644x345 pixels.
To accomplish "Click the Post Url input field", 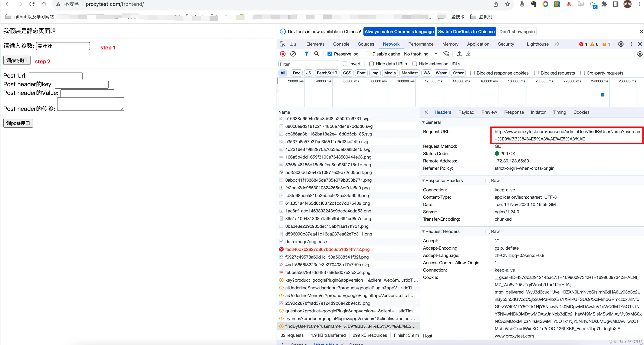I will (x=56, y=76).
